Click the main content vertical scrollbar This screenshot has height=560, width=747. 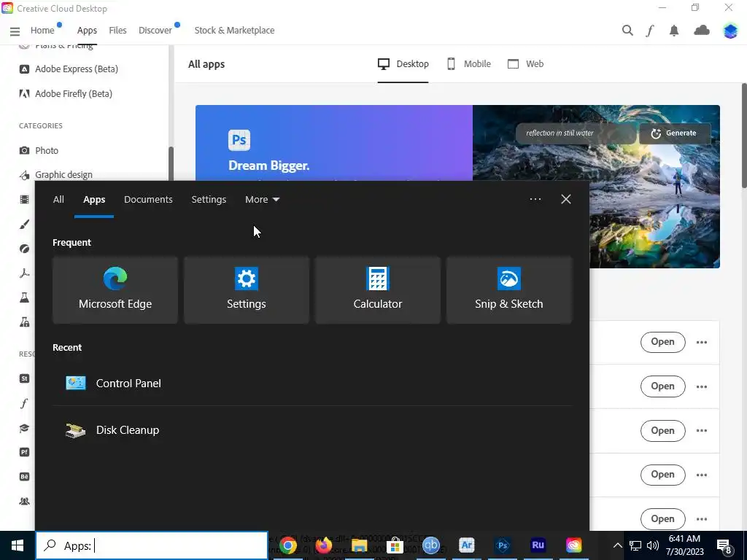click(x=743, y=136)
